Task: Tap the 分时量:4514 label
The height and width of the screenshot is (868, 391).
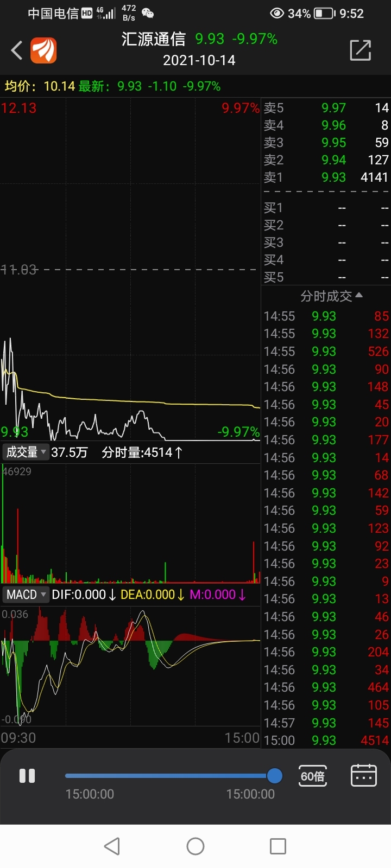Action: point(142,452)
